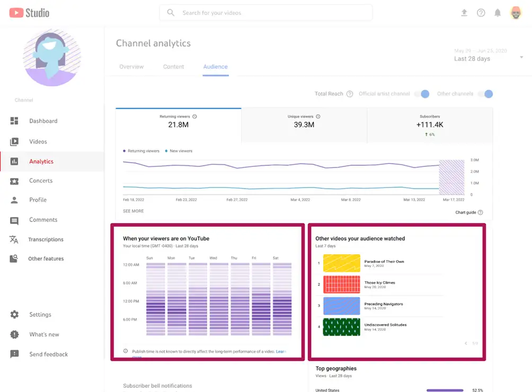This screenshot has height=392, width=532.
Task: Open the help question mark icon
Action: [481, 13]
